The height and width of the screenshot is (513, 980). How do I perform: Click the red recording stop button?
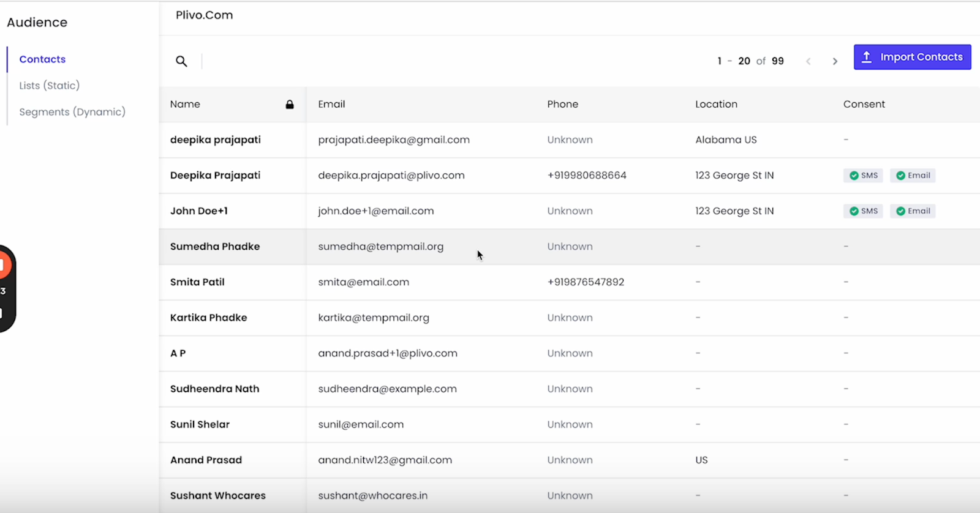[x=3, y=265]
